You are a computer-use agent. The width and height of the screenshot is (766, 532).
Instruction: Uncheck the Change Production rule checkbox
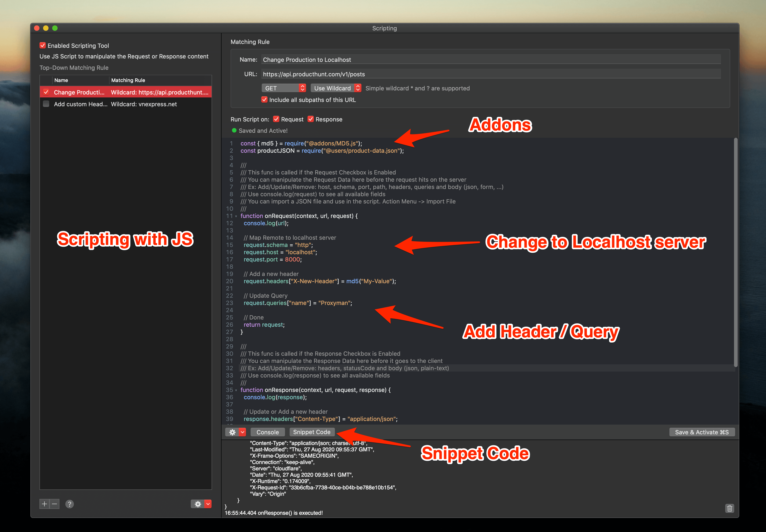tap(46, 92)
